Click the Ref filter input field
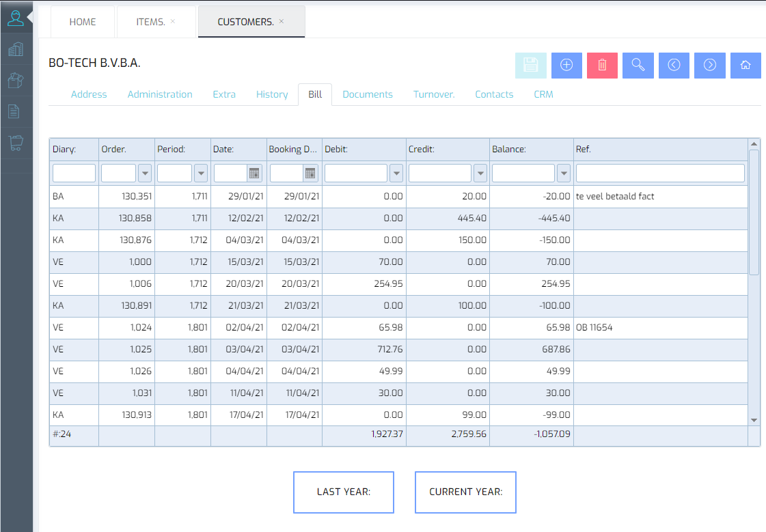Screen dimensions: 766x532 pyautogui.click(x=660, y=173)
